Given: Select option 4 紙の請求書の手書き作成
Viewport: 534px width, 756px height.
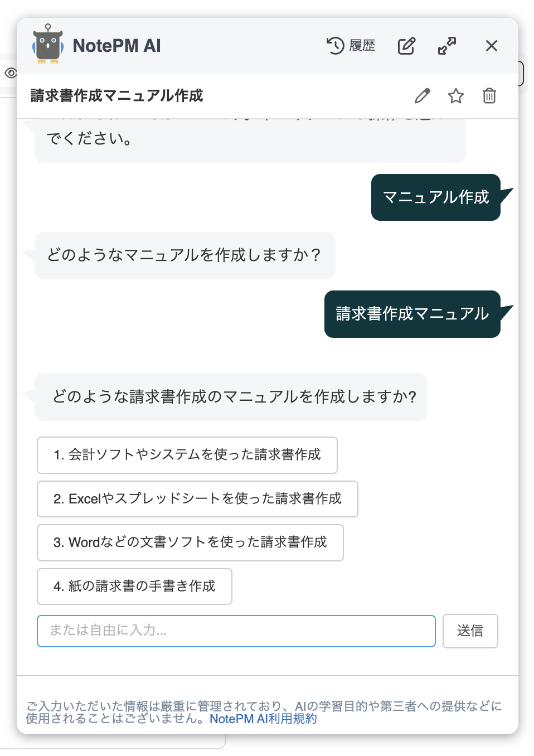Looking at the screenshot, I should 134,587.
